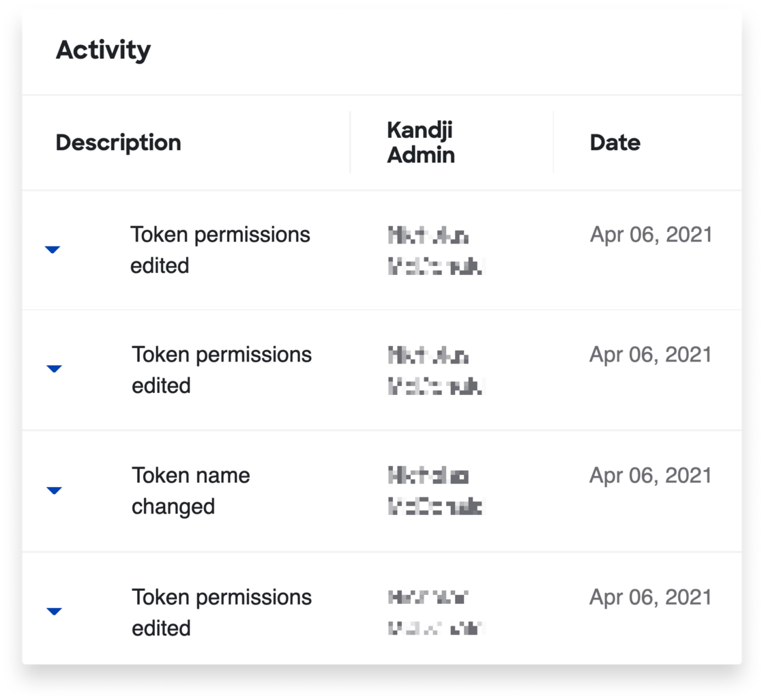This screenshot has height=700, width=764.
Task: Click the admin name beside Token name changed
Action: pos(432,491)
